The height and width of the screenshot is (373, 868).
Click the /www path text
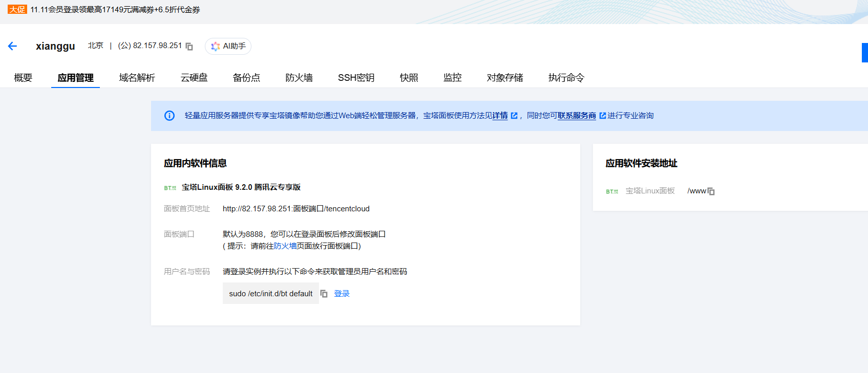(x=696, y=191)
